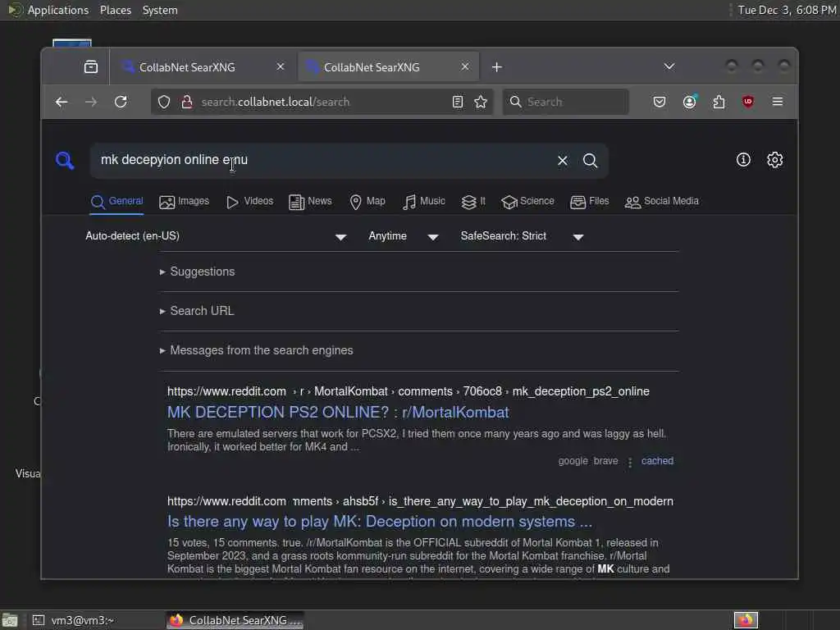Open the SearXNG about info icon
The width and height of the screenshot is (840, 630).
(x=743, y=160)
